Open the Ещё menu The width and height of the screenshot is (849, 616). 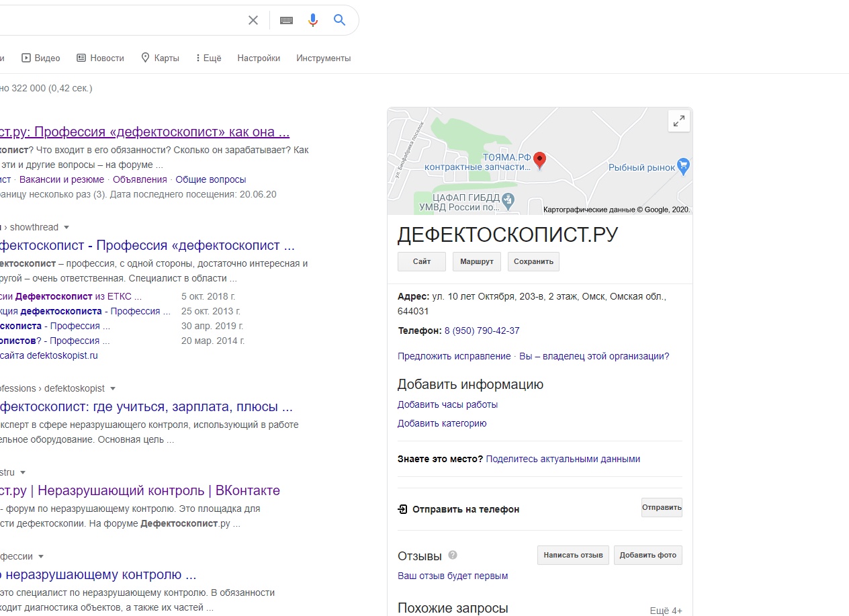point(208,58)
